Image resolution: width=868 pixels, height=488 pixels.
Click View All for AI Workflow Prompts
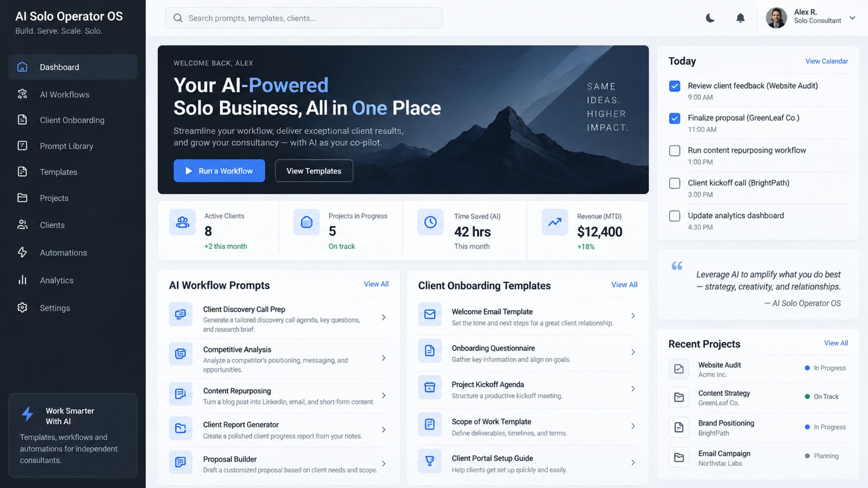[376, 284]
